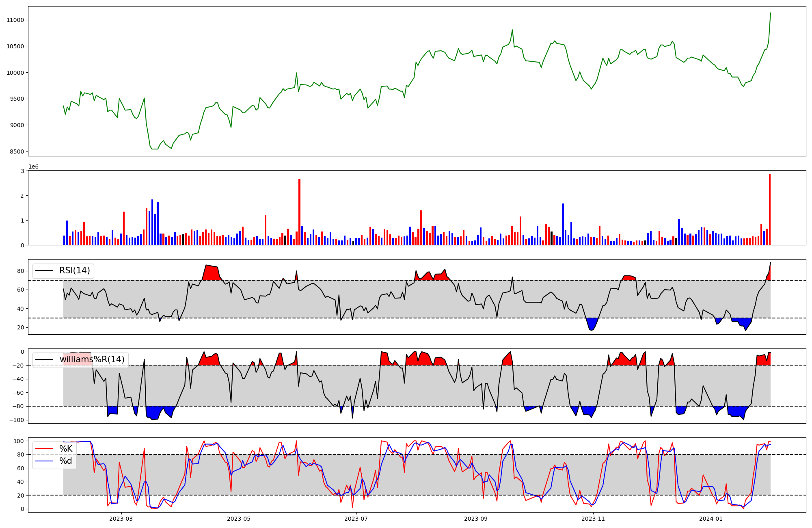
Task: Click the 8500 price axis label
Action: pyautogui.click(x=17, y=151)
